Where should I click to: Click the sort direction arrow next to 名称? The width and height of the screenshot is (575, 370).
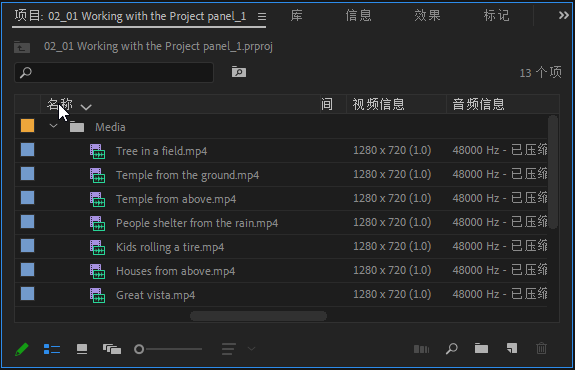tap(86, 107)
